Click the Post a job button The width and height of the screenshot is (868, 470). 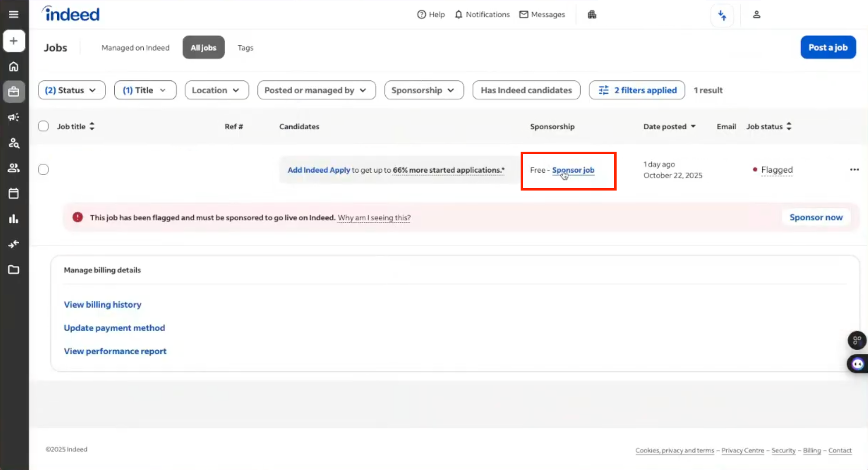point(828,47)
